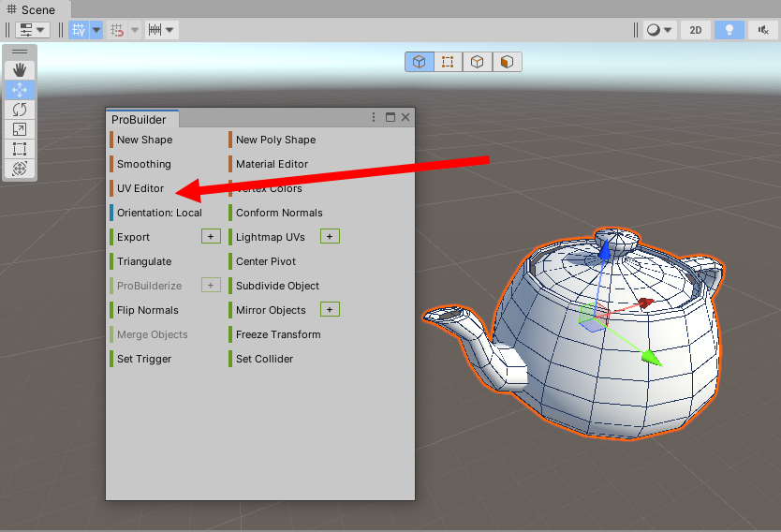Click Center Pivot action
The image size is (781, 532).
click(x=266, y=262)
